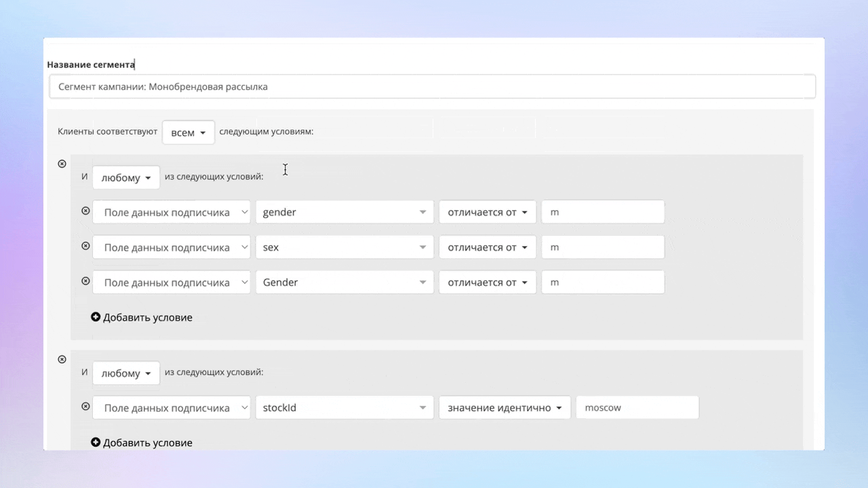Open first group's 'любому' dropdown
Screen dimensions: 868x488
pos(125,178)
